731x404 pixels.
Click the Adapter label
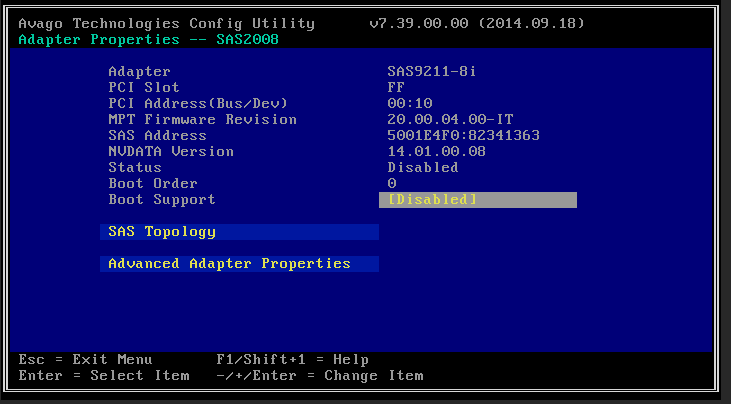coord(139,72)
